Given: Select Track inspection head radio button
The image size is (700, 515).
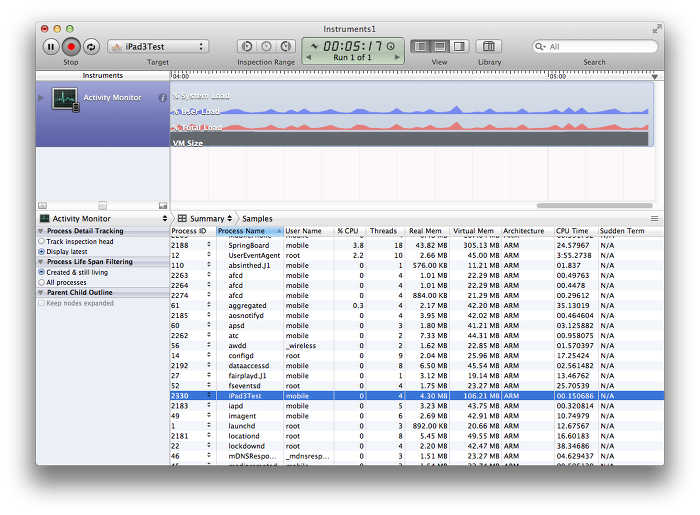Looking at the screenshot, I should coord(42,241).
